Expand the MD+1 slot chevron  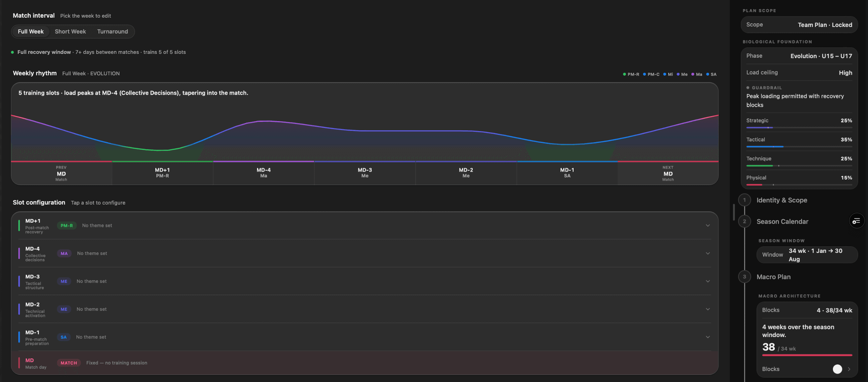[x=708, y=226]
